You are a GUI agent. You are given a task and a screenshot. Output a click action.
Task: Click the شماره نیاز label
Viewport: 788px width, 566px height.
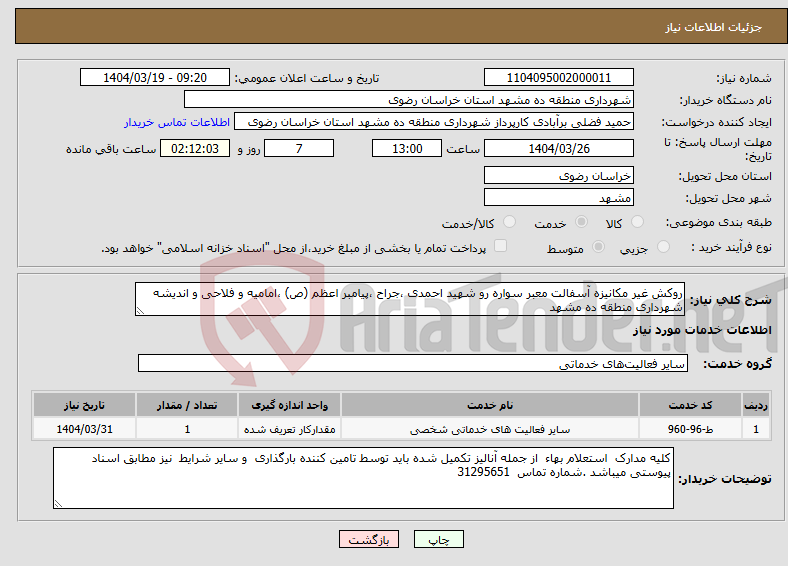click(744, 78)
